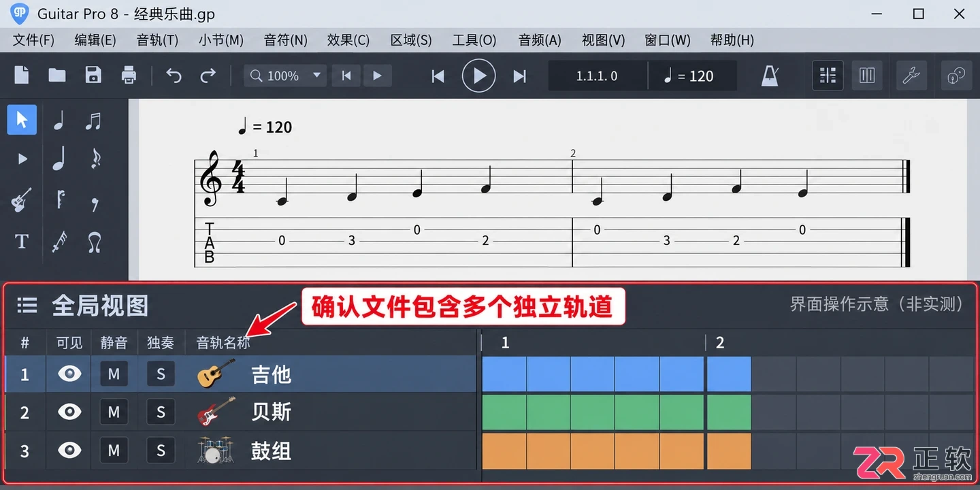Click the 1.1.1.0 position display
This screenshot has width=980, height=490.
coord(597,76)
